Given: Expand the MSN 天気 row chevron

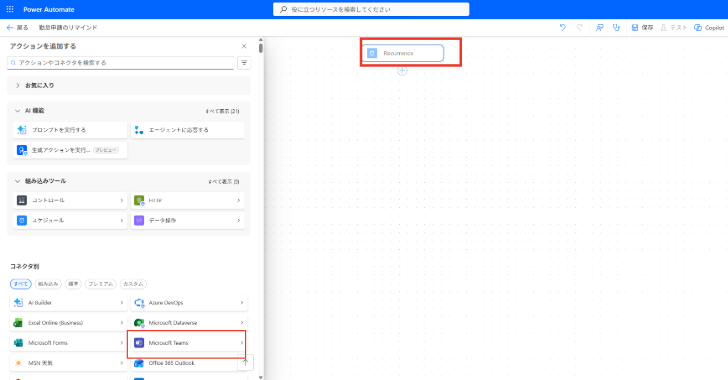Looking at the screenshot, I should coord(122,363).
